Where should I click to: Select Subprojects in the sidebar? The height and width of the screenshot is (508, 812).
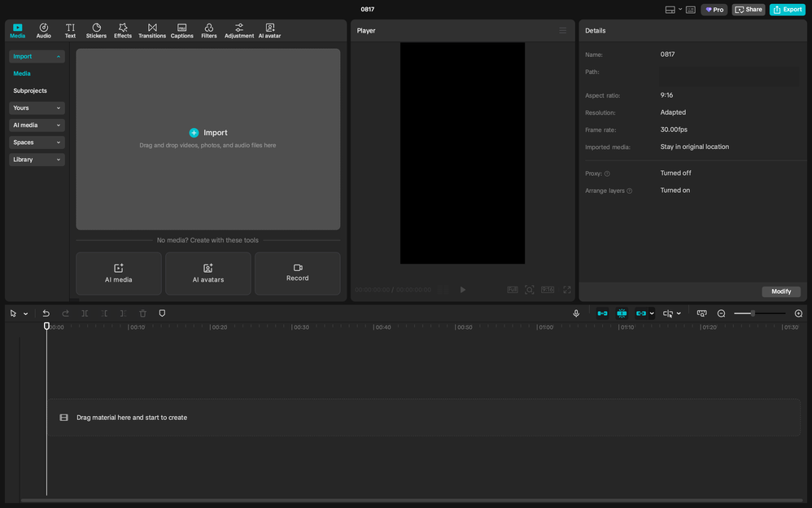click(30, 90)
